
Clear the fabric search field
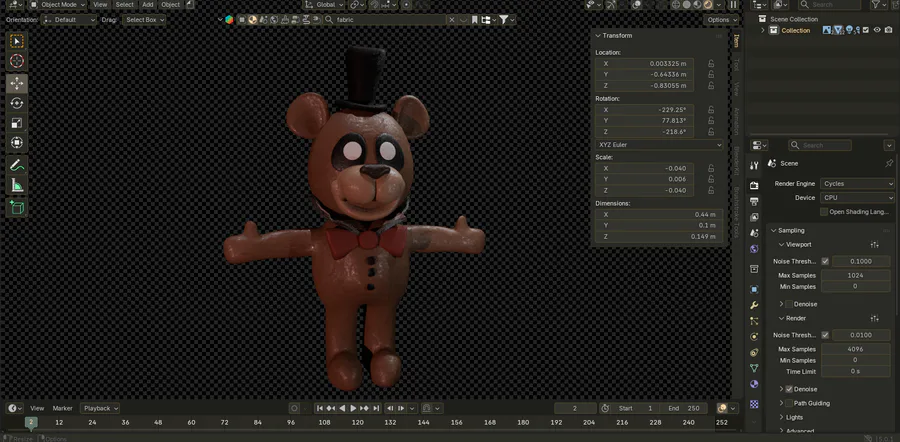click(x=452, y=20)
